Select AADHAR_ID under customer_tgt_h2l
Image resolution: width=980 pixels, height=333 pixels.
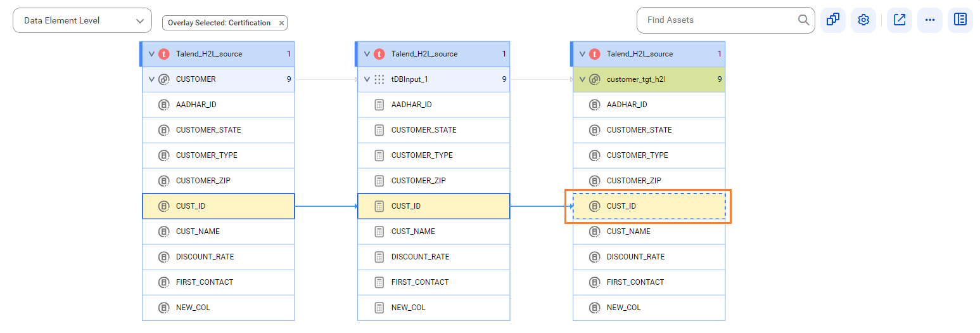pos(649,105)
